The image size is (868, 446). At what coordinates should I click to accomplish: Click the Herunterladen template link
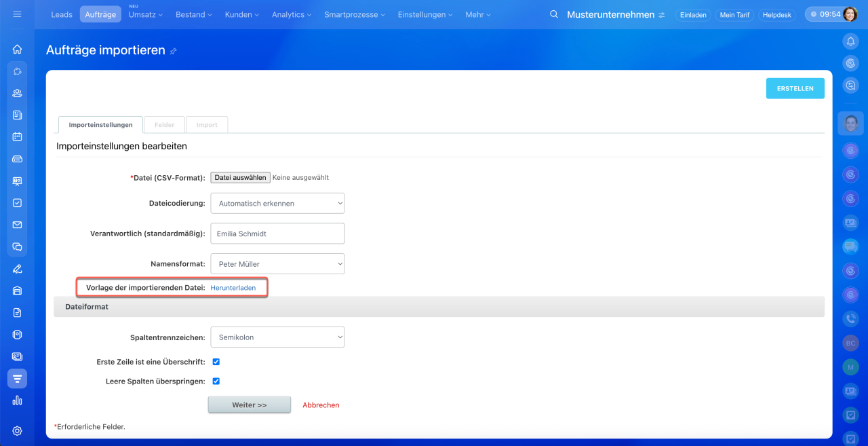click(233, 288)
